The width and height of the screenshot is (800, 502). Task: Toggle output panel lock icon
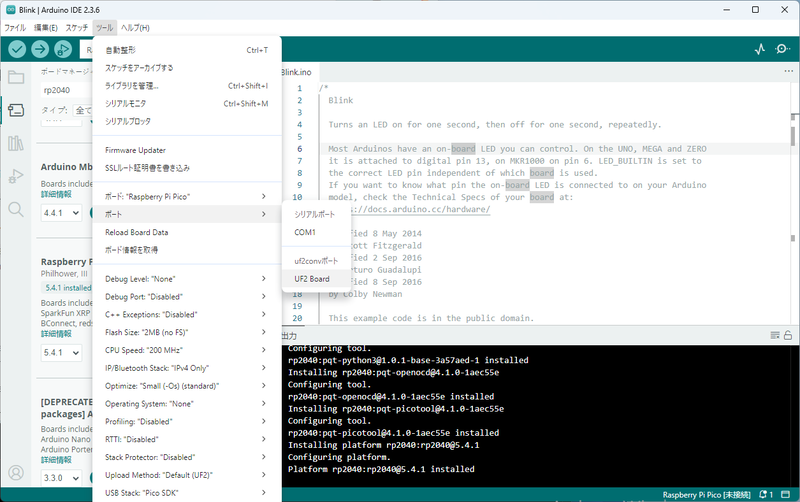788,335
